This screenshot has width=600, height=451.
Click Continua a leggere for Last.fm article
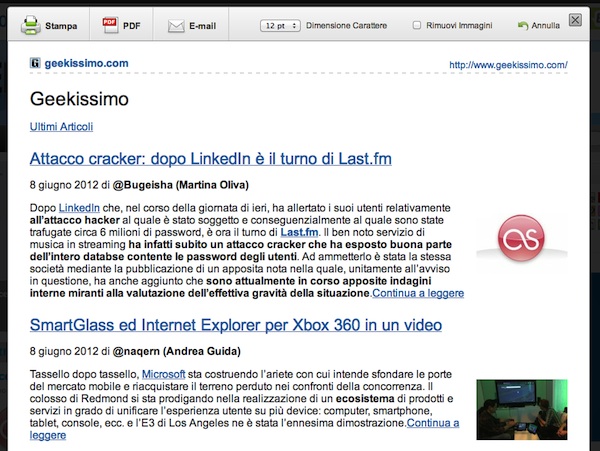click(x=418, y=293)
